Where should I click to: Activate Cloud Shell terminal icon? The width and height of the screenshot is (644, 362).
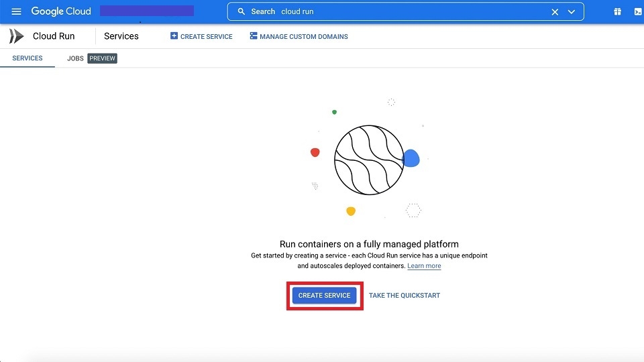637,11
